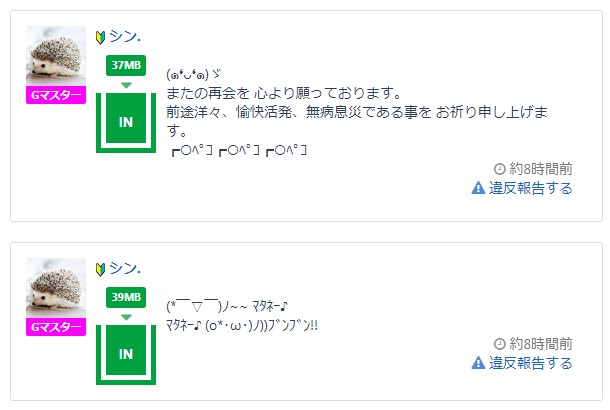Image resolution: width=610 pixels, height=410 pixels.
Task: Click the hedgehog avatar in the second post
Action: point(56,287)
